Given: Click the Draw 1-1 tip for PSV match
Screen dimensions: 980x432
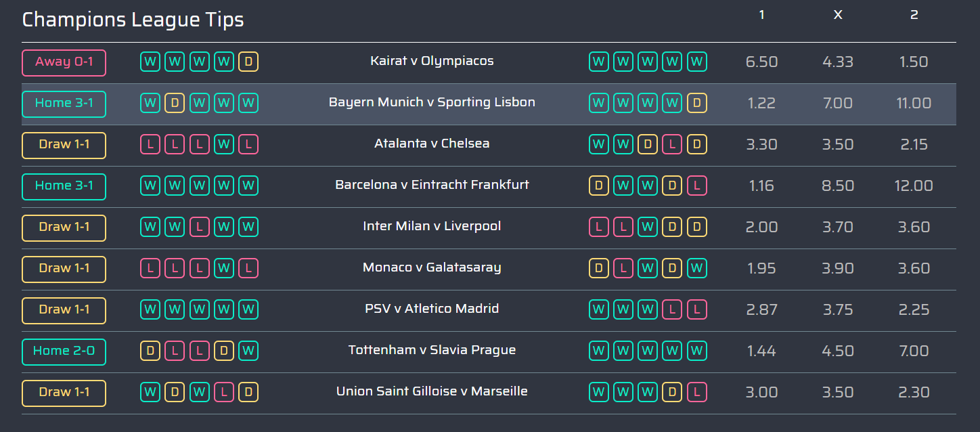Looking at the screenshot, I should point(64,310).
